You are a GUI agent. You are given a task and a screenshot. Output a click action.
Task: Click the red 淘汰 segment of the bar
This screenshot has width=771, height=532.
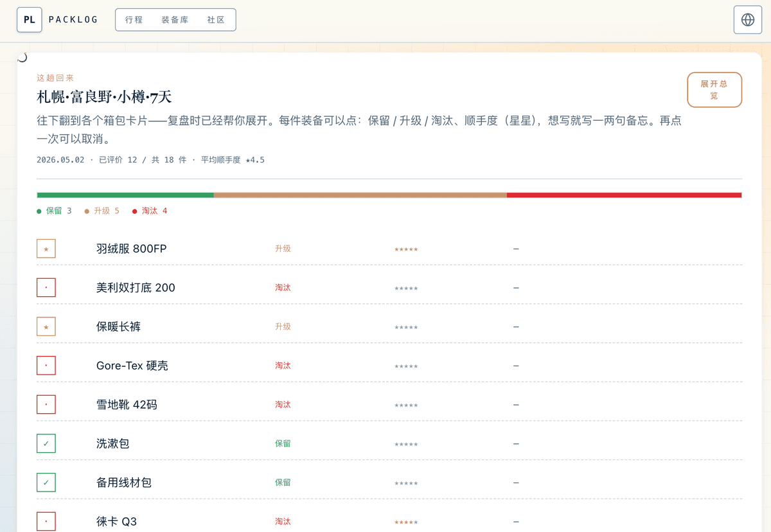(x=625, y=195)
